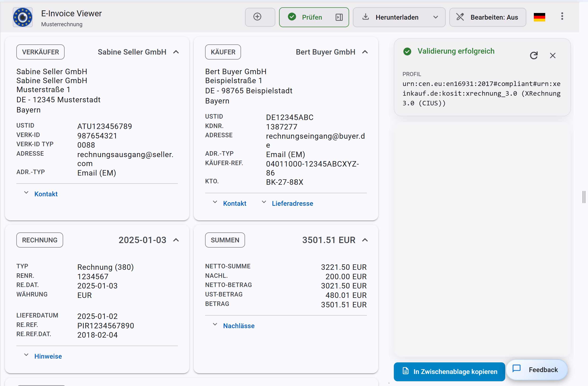Expand Kontakt in the Käufer card
Screen dimensions: 588x386
pyautogui.click(x=229, y=203)
